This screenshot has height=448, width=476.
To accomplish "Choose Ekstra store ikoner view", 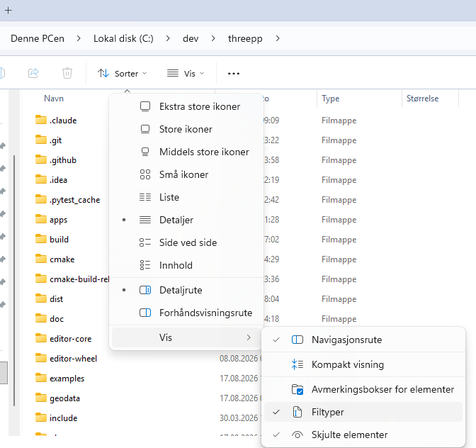I will click(186, 106).
